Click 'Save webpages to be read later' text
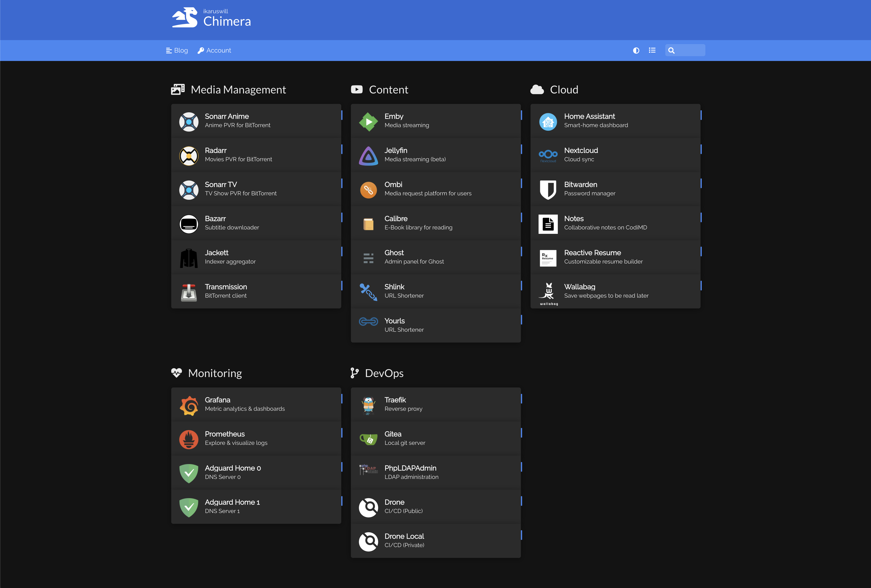Image resolution: width=871 pixels, height=588 pixels. [606, 296]
